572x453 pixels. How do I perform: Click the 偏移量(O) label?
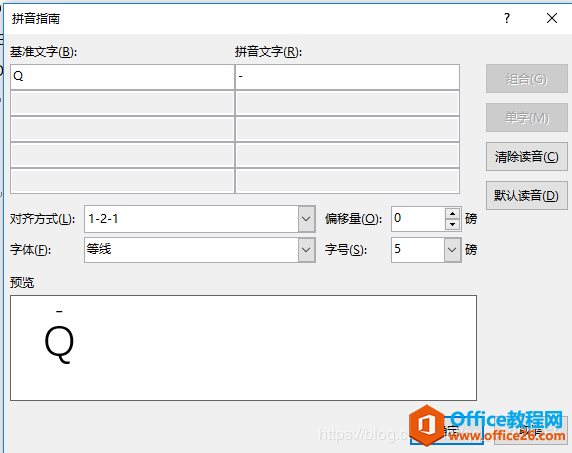[353, 219]
